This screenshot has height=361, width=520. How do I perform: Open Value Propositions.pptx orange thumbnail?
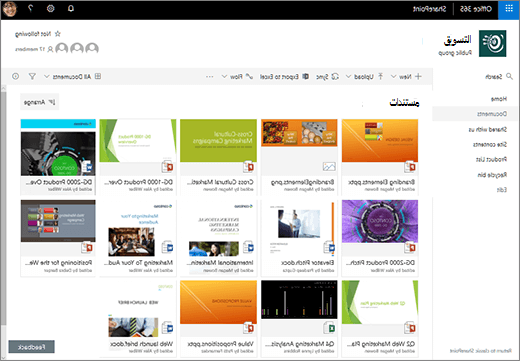tap(218, 302)
